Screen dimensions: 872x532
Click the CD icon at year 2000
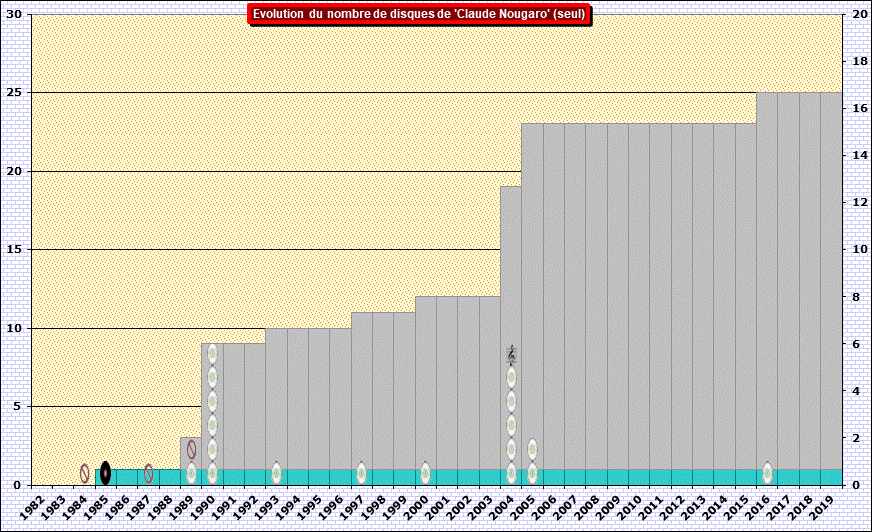(x=425, y=473)
